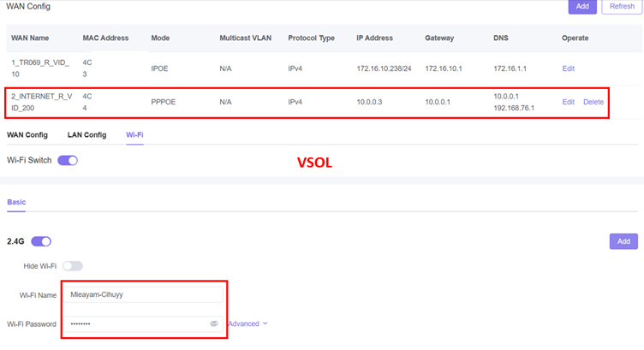Open the Basic settings tab
The width and height of the screenshot is (644, 350).
(16, 202)
